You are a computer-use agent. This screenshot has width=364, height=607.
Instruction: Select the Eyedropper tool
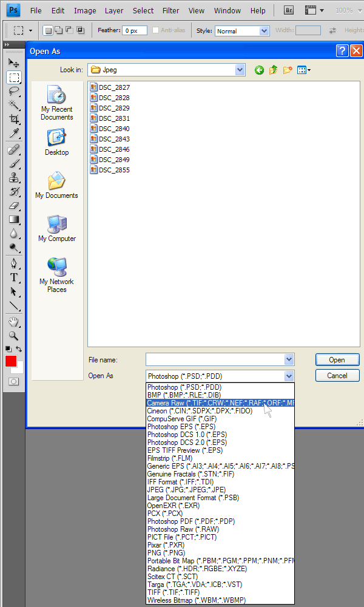click(14, 133)
